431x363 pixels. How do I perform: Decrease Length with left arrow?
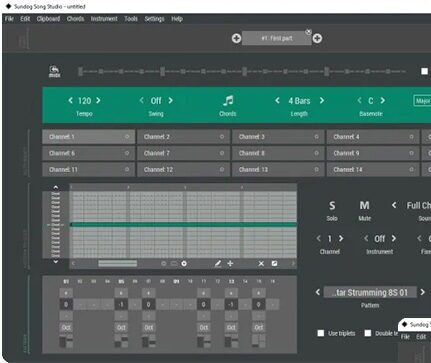point(277,100)
